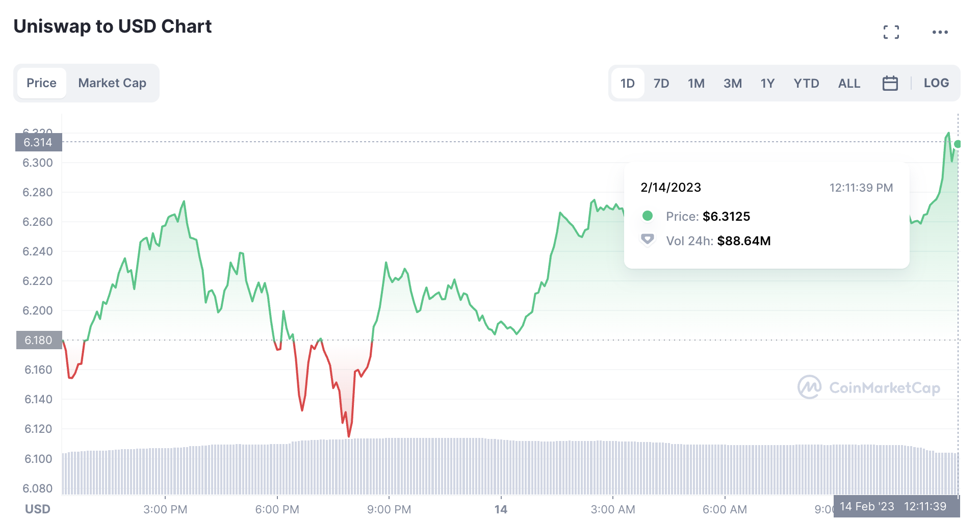
Task: Click the 9:00 PM timeline marker
Action: tap(389, 509)
